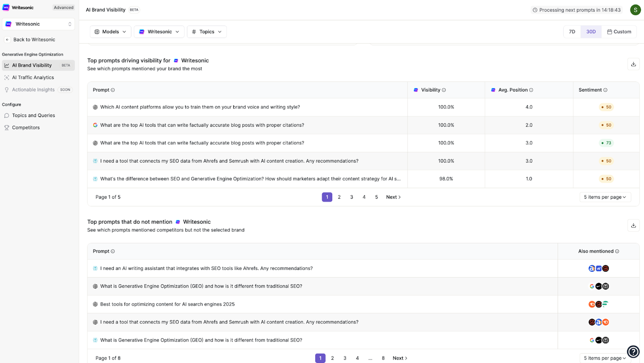Viewport: 644px width, 363px height.
Task: Click model icon on SEO and Generative Engine row
Action: click(95, 179)
